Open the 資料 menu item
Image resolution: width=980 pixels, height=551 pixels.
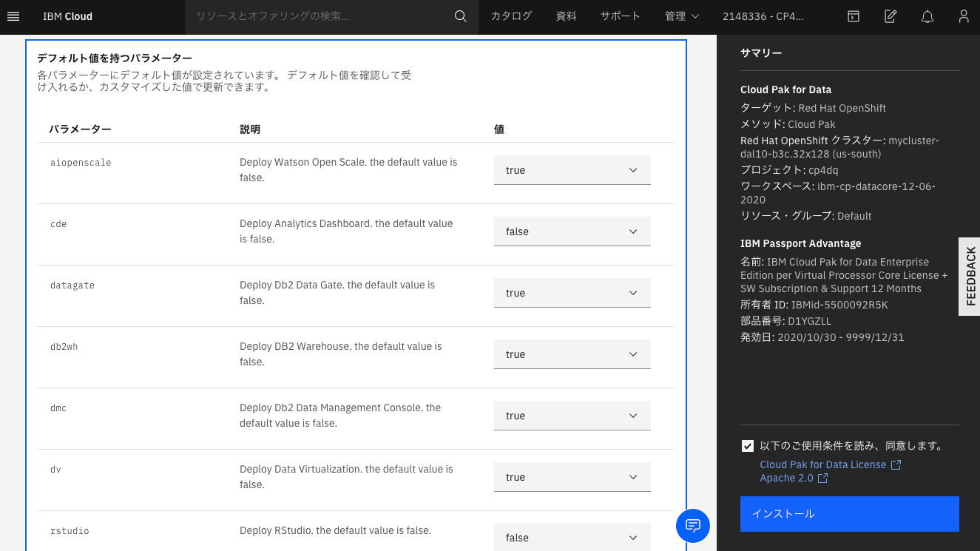[566, 16]
